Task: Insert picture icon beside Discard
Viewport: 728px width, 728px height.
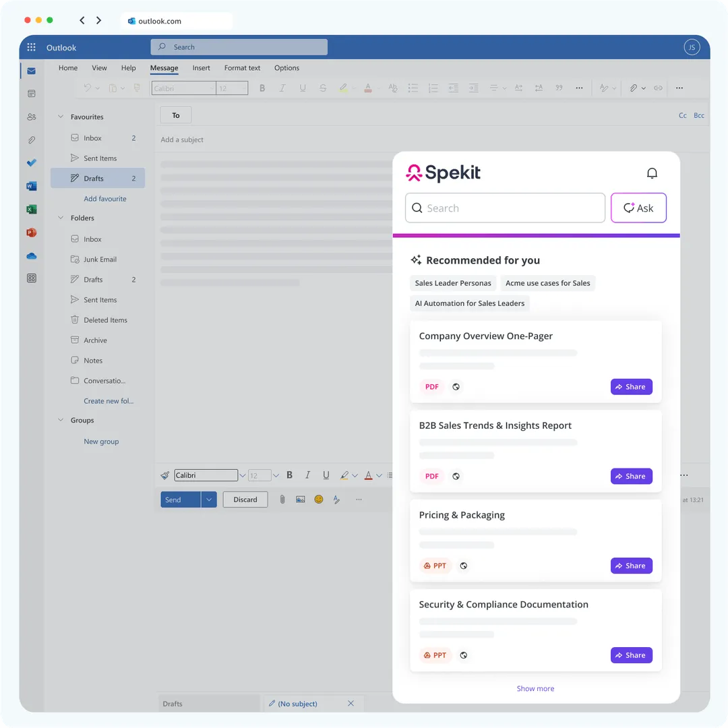Action: click(x=301, y=499)
